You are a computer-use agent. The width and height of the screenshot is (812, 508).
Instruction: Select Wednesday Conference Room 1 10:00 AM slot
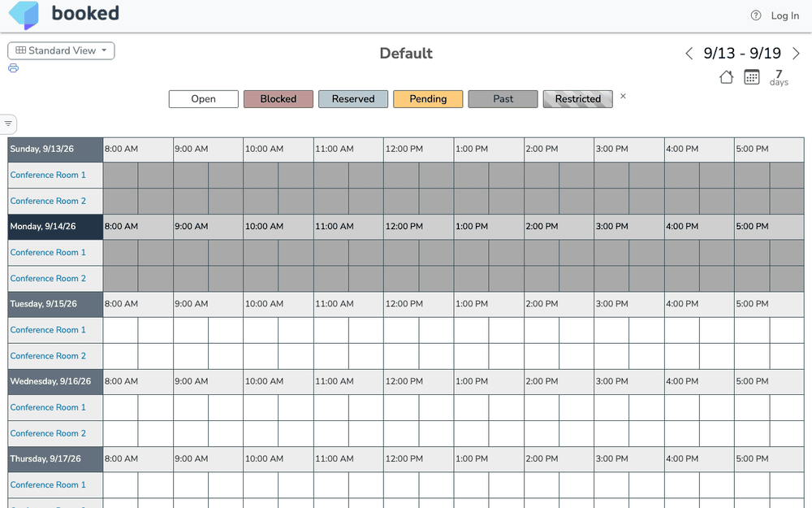pos(261,407)
